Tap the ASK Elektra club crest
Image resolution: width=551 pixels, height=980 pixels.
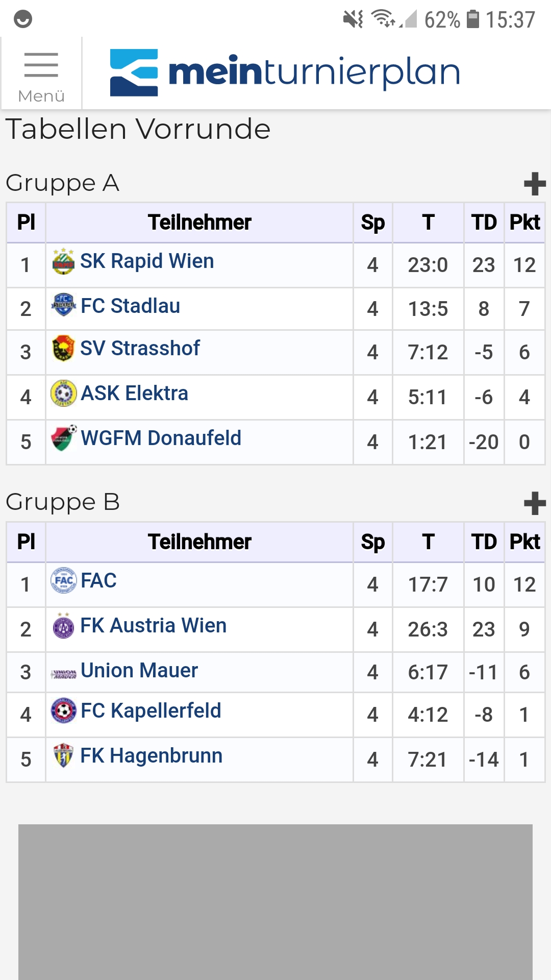(63, 393)
